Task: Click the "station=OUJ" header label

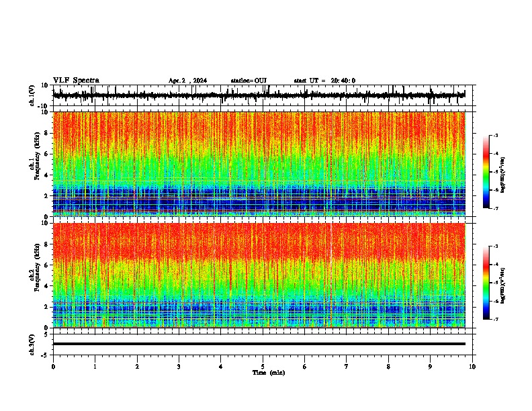Action: (x=249, y=81)
